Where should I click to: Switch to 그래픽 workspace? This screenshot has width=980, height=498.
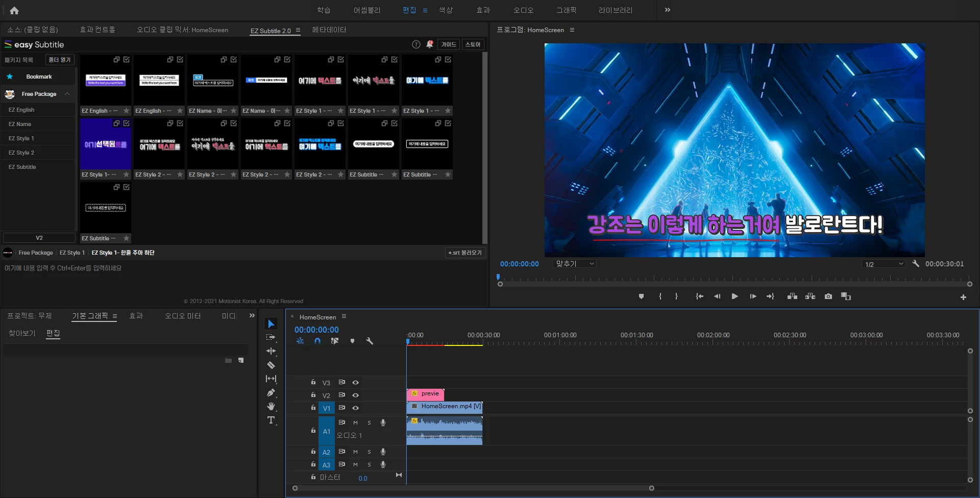(x=566, y=10)
